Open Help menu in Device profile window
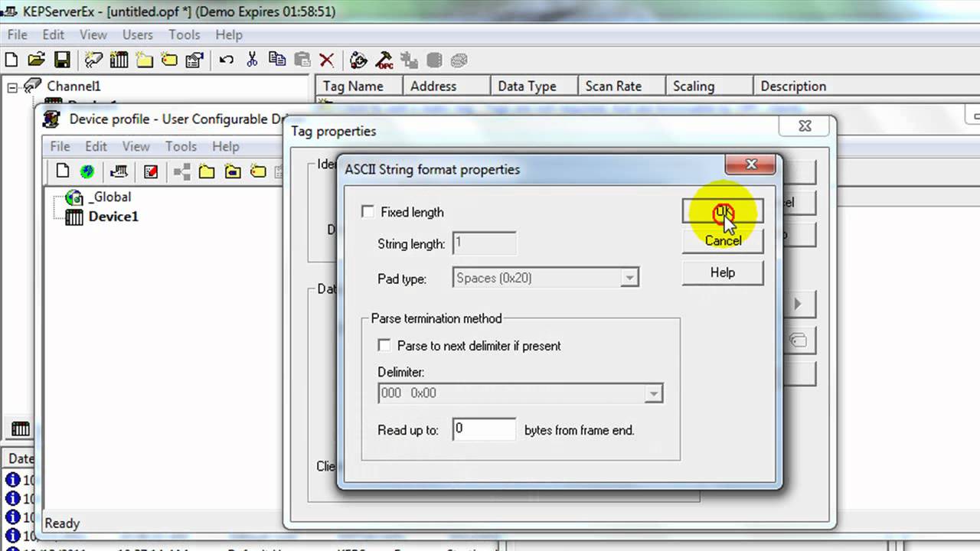Viewport: 980px width, 551px height. pos(226,146)
